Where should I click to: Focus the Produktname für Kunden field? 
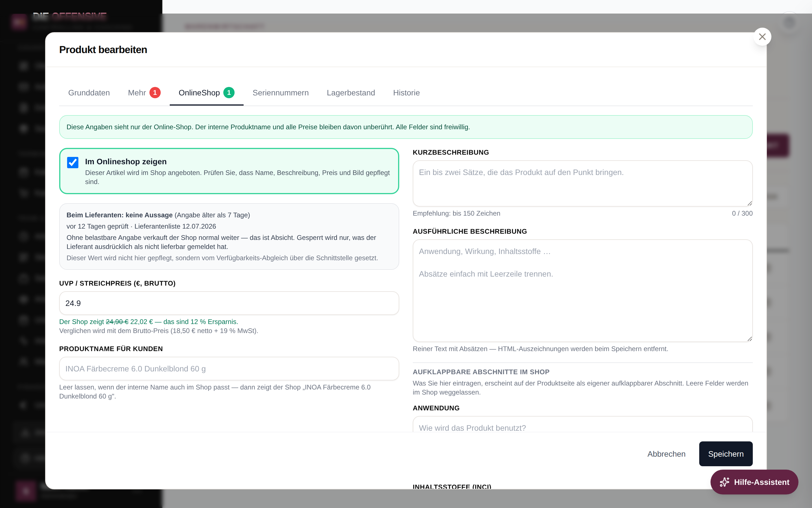229,369
